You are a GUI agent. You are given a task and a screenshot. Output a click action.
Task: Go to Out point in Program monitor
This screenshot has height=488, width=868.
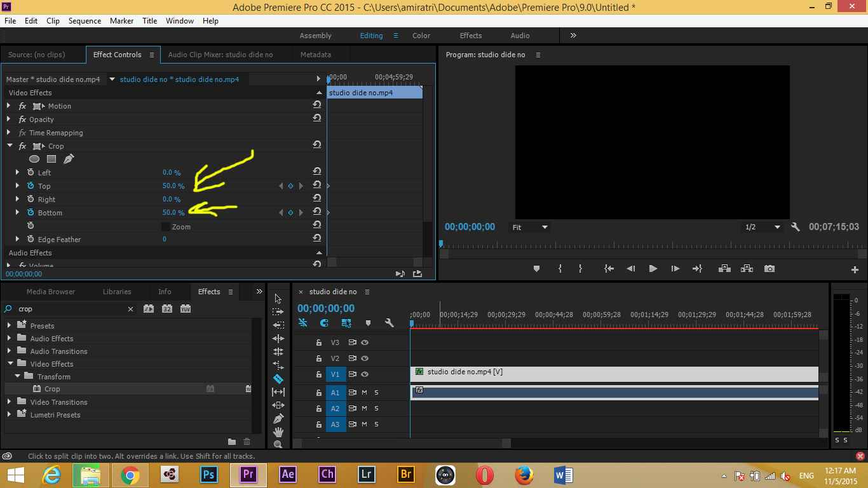pos(697,269)
